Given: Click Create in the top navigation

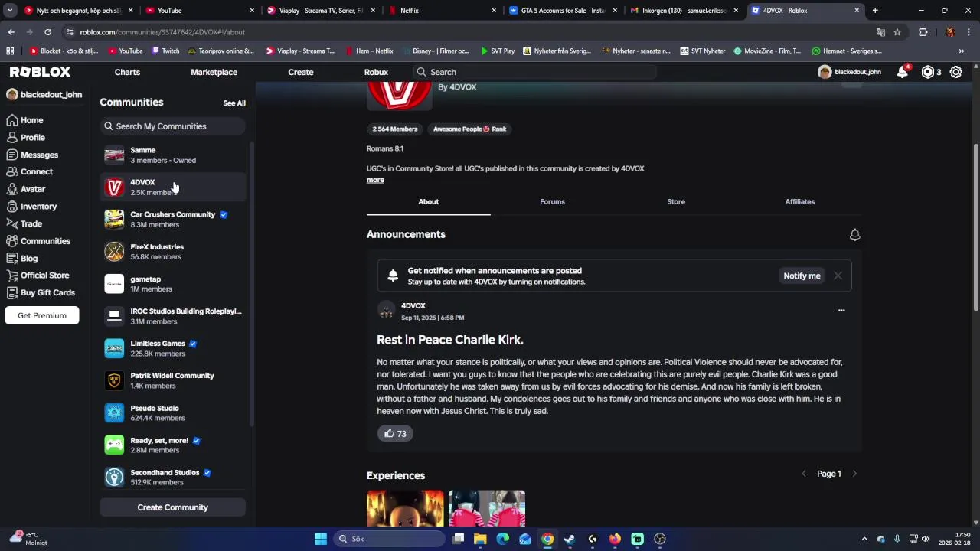Looking at the screenshot, I should 300,72.
